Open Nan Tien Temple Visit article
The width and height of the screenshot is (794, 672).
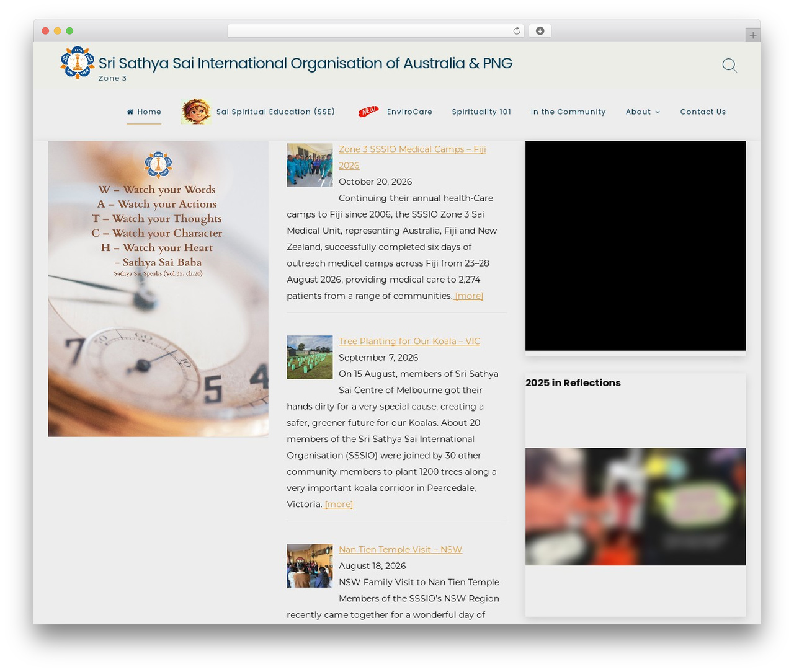(x=400, y=550)
